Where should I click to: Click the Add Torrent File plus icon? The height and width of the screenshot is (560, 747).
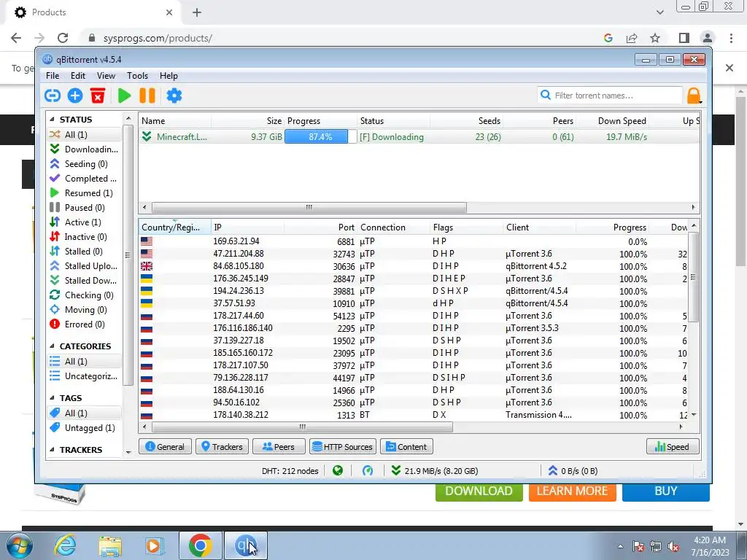click(75, 96)
